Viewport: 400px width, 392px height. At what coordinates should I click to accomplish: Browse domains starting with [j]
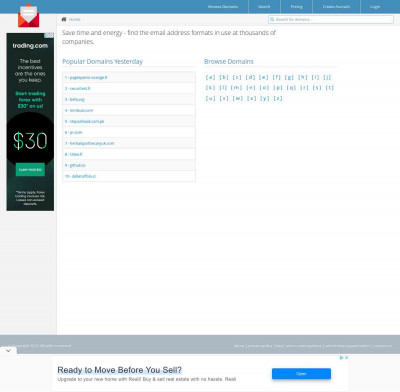tap(327, 77)
